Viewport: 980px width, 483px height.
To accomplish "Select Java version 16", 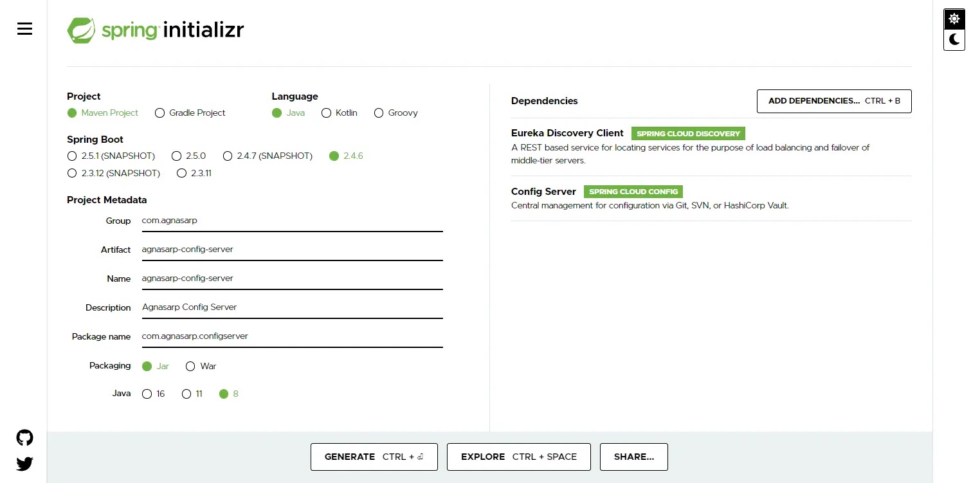I will pos(153,394).
